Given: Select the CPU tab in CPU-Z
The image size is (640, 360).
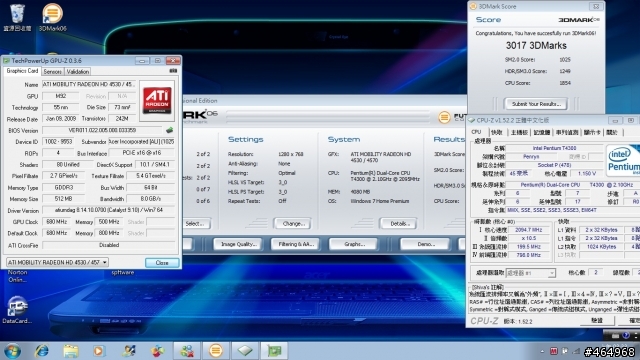Looking at the screenshot, I should pyautogui.click(x=476, y=132).
